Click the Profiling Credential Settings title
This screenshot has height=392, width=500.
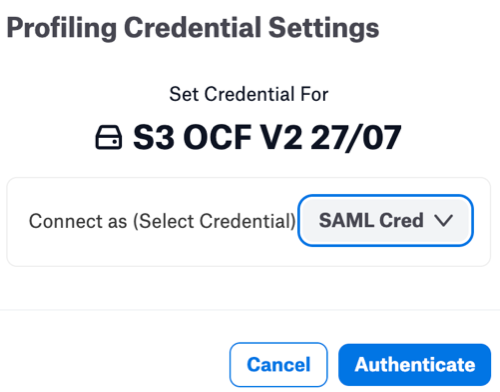coord(193,28)
